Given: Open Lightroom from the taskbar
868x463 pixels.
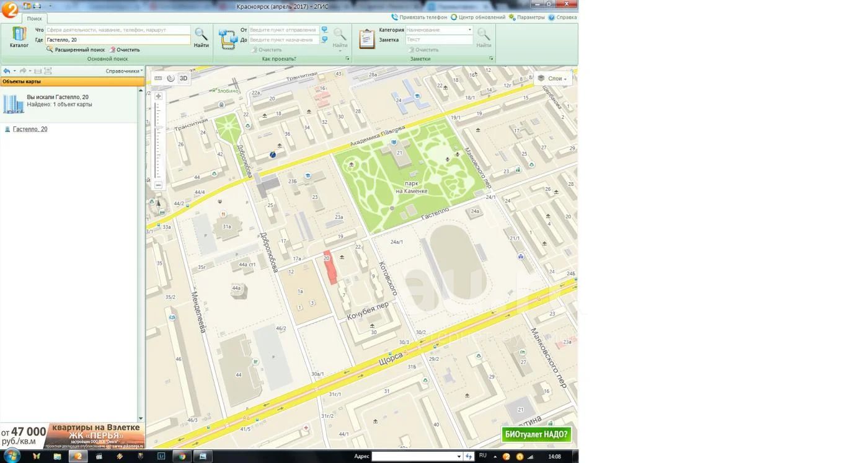Looking at the screenshot, I should click(x=161, y=456).
